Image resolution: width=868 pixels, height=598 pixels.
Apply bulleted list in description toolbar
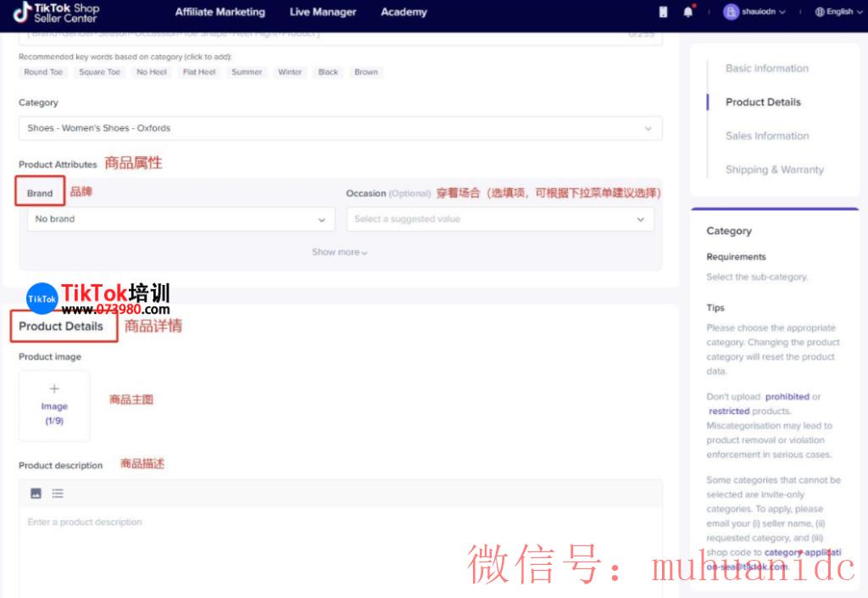click(x=57, y=493)
